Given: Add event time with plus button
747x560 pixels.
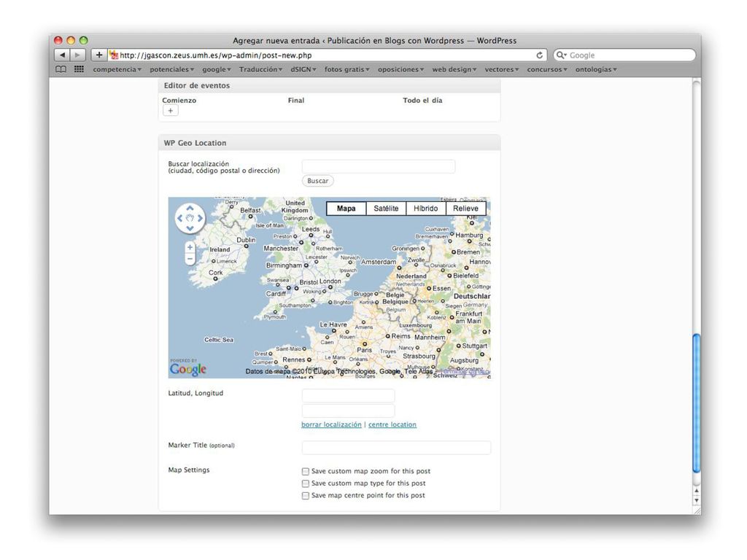Looking at the screenshot, I should pos(170,111).
